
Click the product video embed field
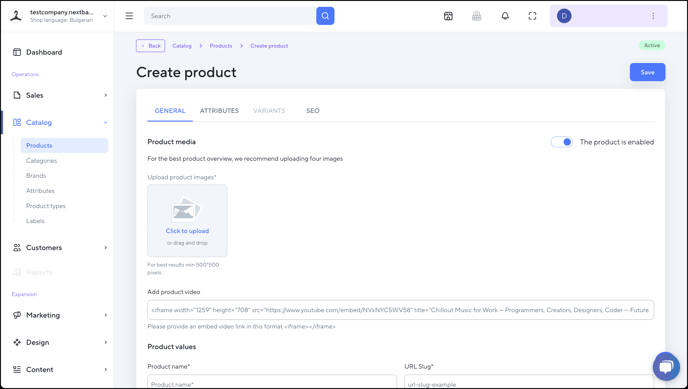[x=401, y=310]
